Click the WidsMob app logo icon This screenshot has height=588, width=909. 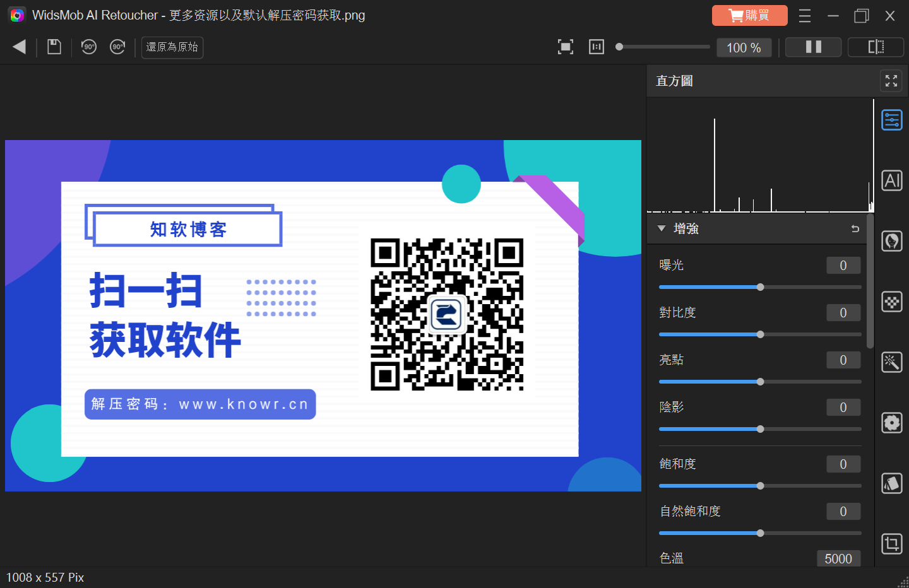pos(16,15)
